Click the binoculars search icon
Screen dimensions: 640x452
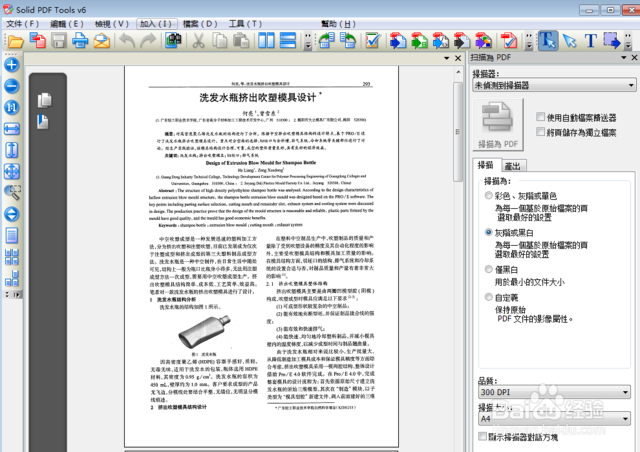[173, 41]
